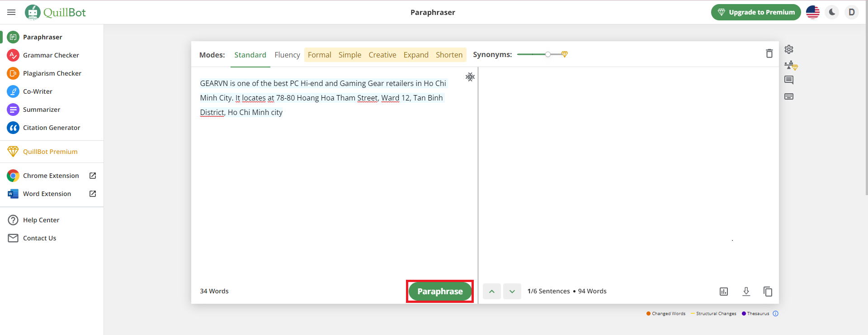Select the Formal mode tab
This screenshot has width=868, height=335.
[320, 55]
